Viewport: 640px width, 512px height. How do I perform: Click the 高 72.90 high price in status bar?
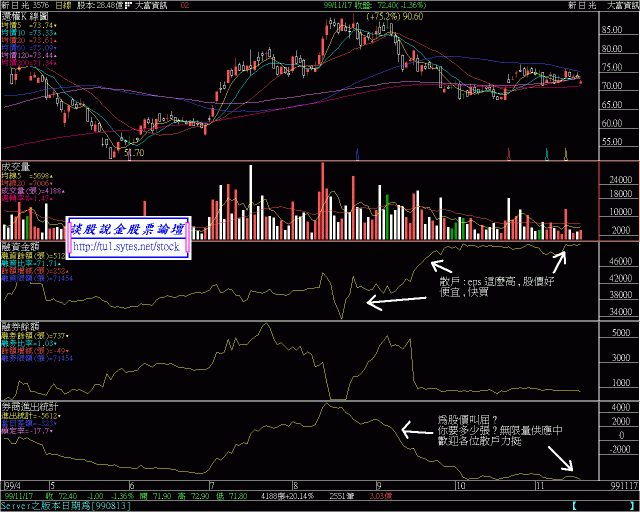pyautogui.click(x=193, y=496)
